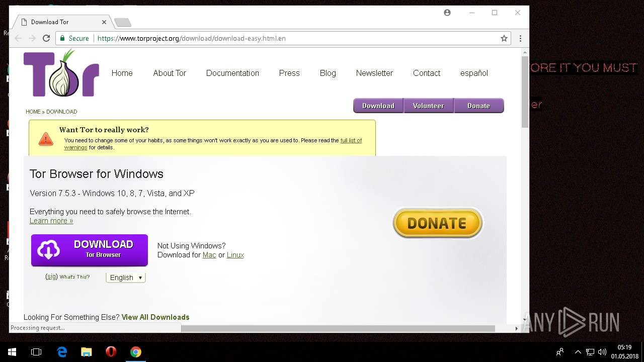Open the Contact page

(427, 73)
